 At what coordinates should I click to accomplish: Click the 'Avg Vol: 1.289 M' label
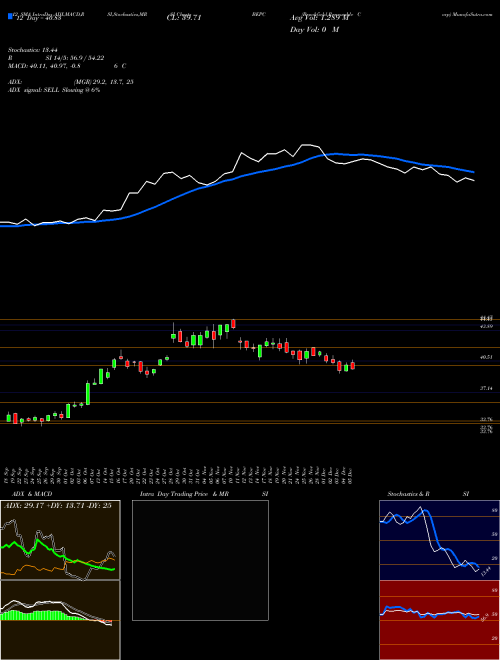pyautogui.click(x=319, y=18)
